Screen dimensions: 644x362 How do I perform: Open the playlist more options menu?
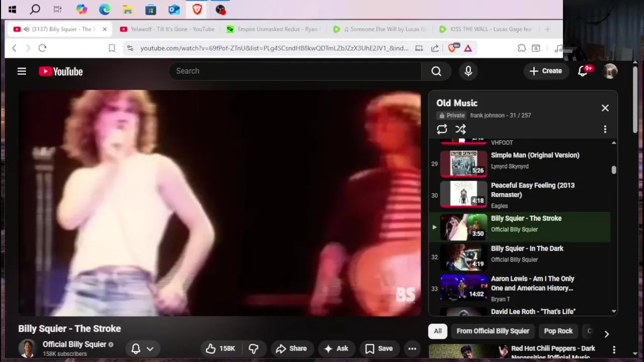pos(605,129)
